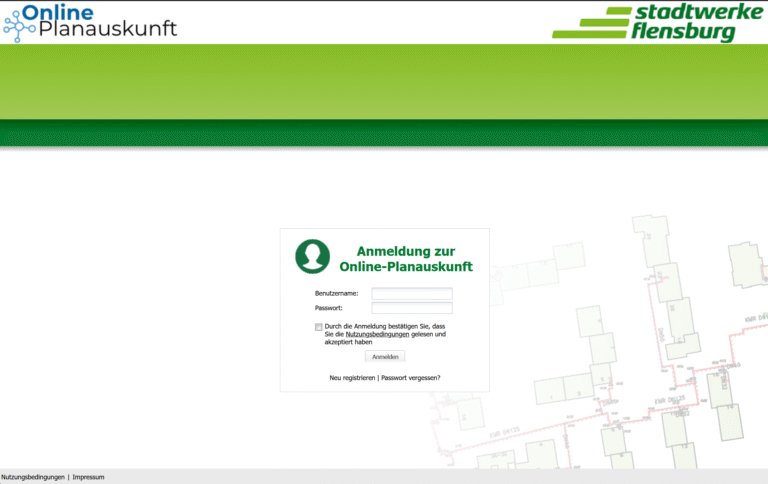Open the 'Neu registrieren' link
Screen dimensions: 768x484
(352, 378)
